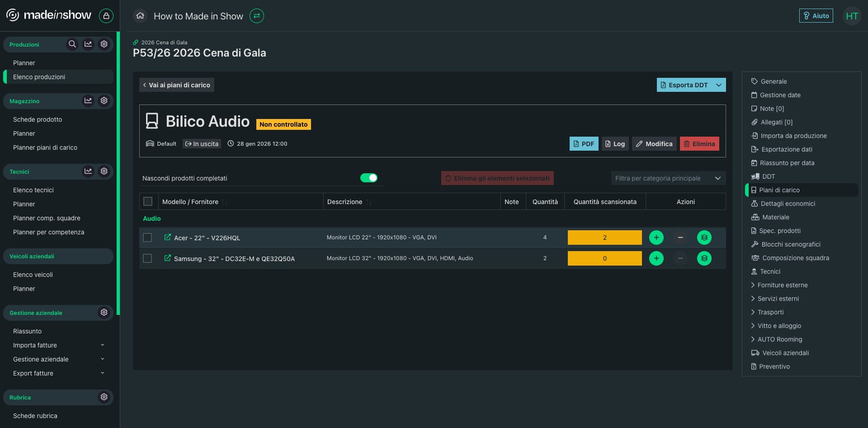
Task: Check the select-all checkbox in table header
Action: 148,201
